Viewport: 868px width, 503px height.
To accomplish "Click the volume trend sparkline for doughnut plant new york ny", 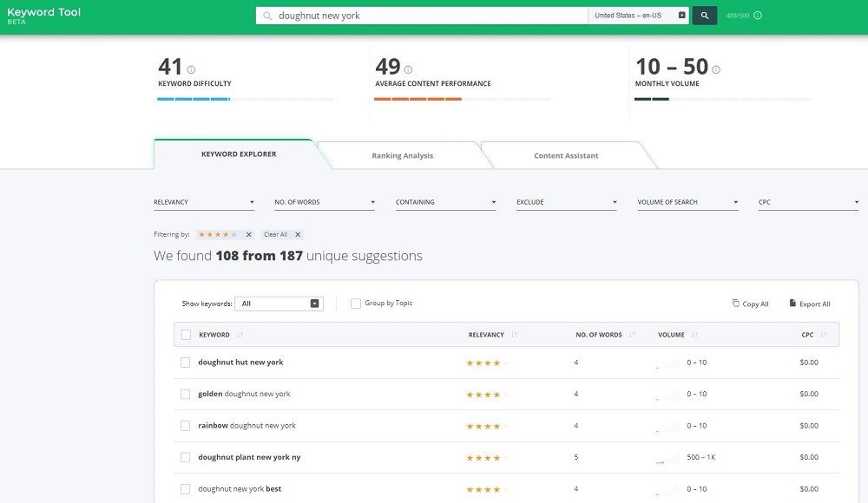I will click(x=667, y=458).
